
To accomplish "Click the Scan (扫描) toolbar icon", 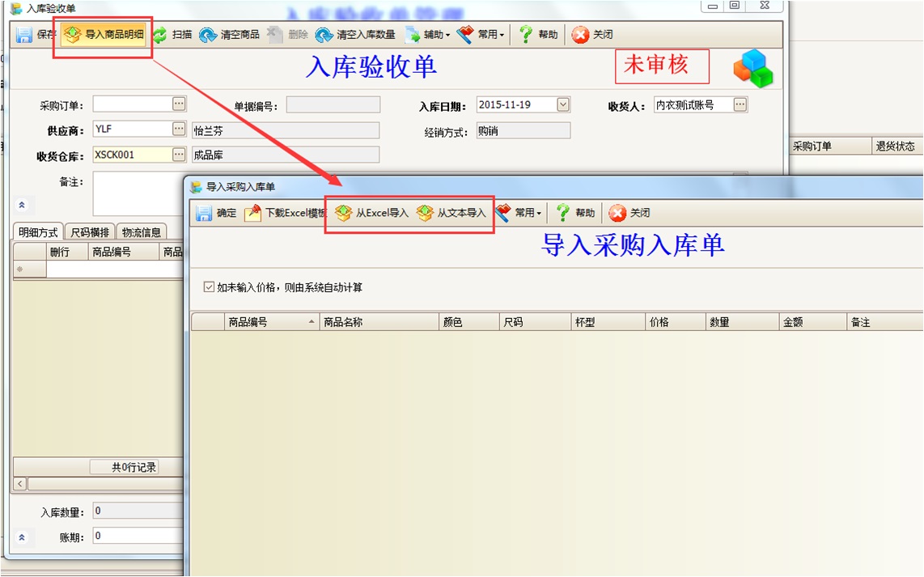I will [160, 35].
